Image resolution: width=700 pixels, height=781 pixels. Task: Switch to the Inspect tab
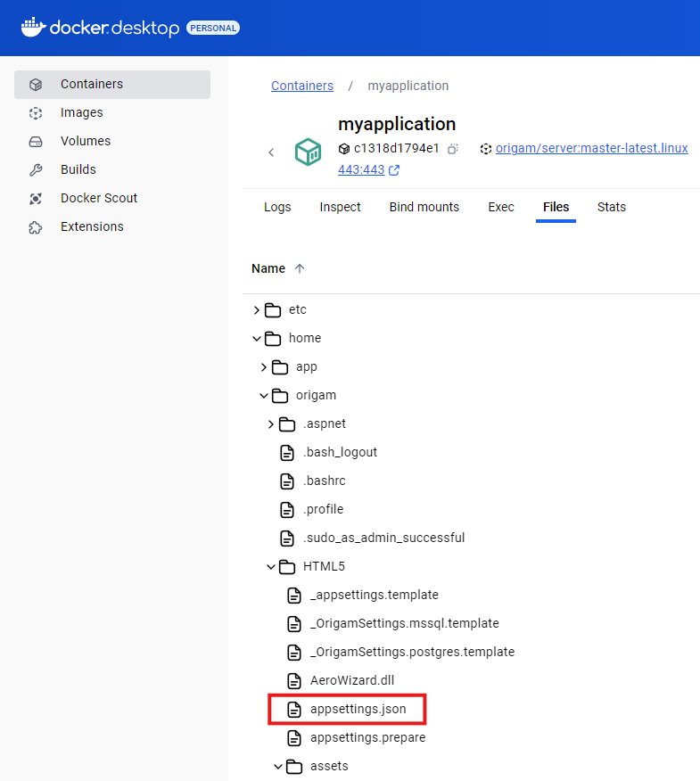pyautogui.click(x=340, y=207)
